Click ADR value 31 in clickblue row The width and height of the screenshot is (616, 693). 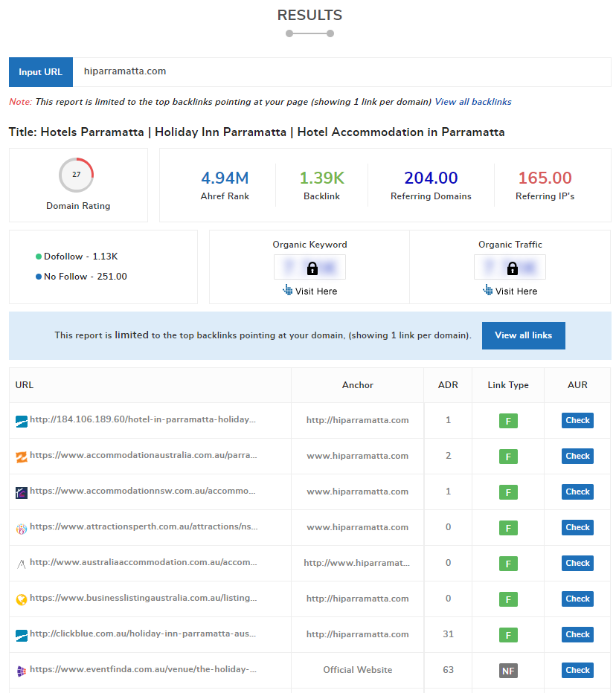tap(448, 634)
